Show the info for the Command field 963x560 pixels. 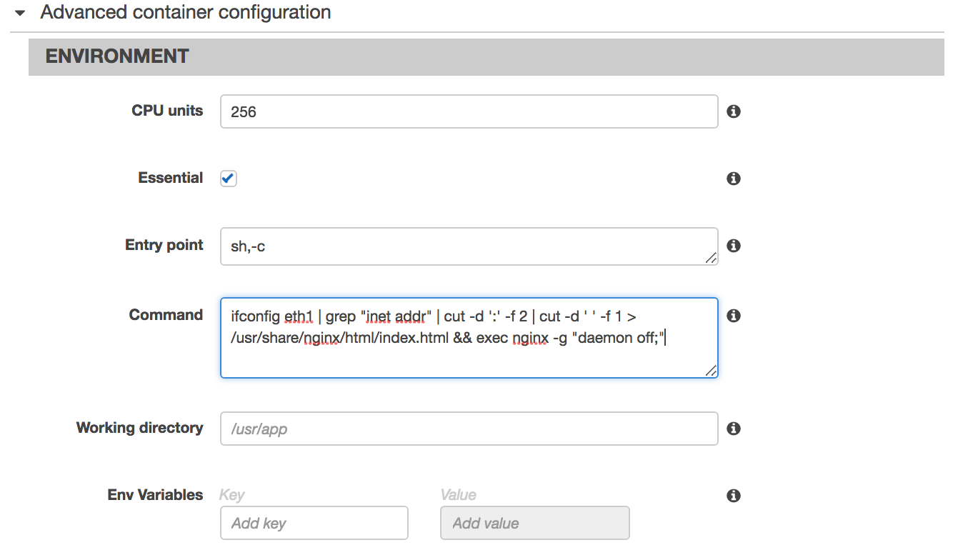[x=733, y=316]
